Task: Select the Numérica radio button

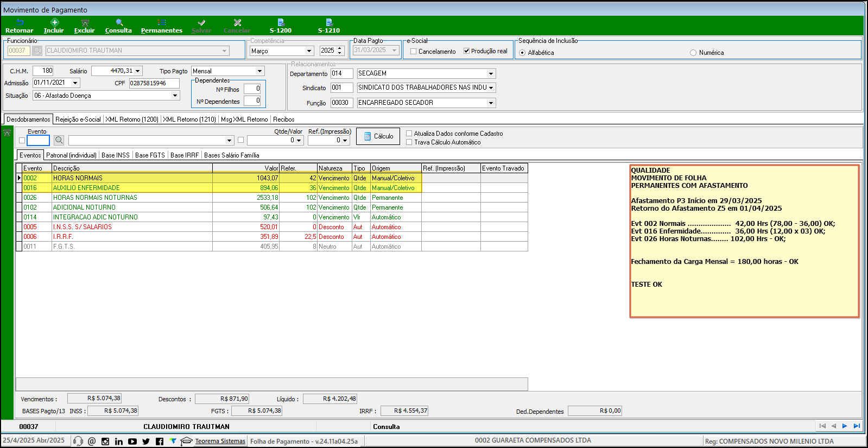Action: click(693, 53)
